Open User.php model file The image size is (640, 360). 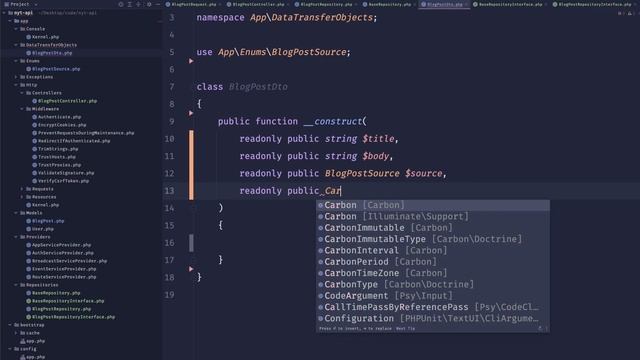tap(40, 229)
